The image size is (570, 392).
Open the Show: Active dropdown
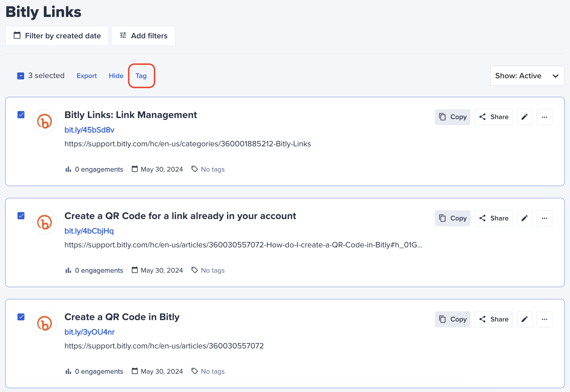[527, 76]
